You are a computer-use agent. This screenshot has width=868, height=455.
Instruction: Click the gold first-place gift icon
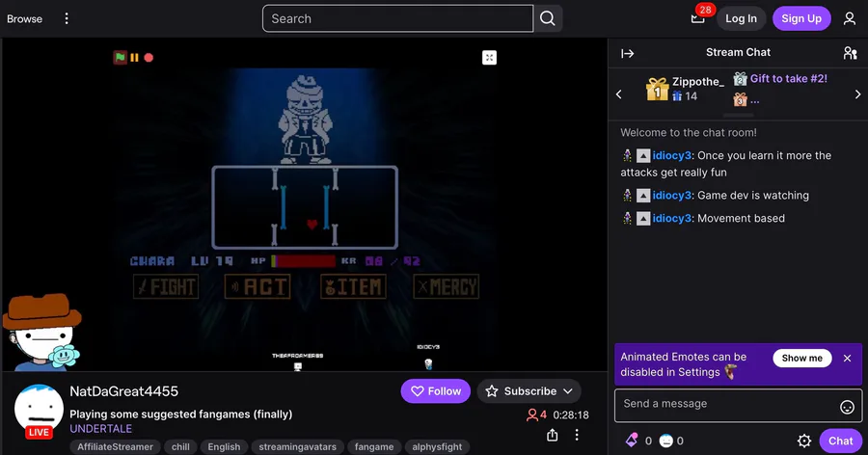[x=657, y=89]
